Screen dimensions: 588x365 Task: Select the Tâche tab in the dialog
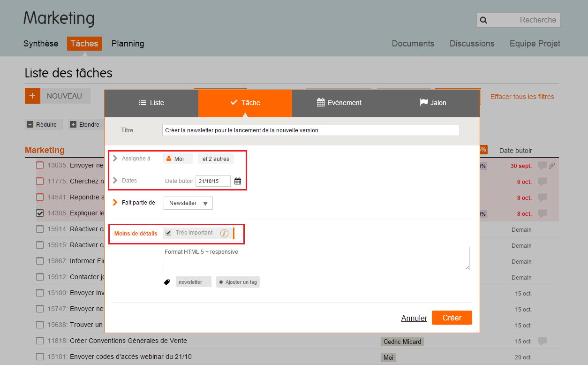coord(245,103)
